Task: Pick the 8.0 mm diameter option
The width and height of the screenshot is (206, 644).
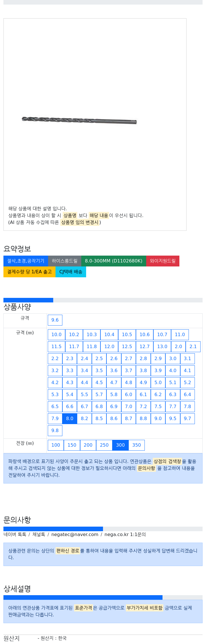Action: [70, 418]
